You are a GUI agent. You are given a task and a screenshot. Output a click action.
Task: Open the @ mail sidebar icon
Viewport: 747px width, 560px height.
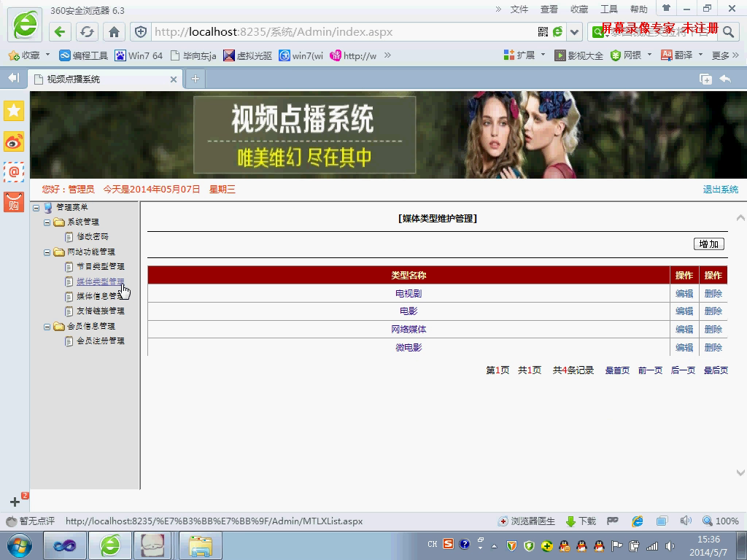14,172
